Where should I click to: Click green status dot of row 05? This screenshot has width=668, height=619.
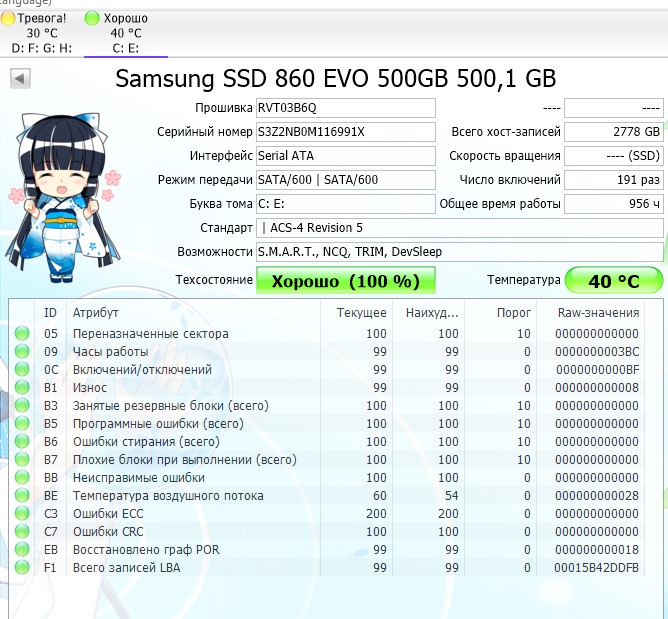coord(22,333)
